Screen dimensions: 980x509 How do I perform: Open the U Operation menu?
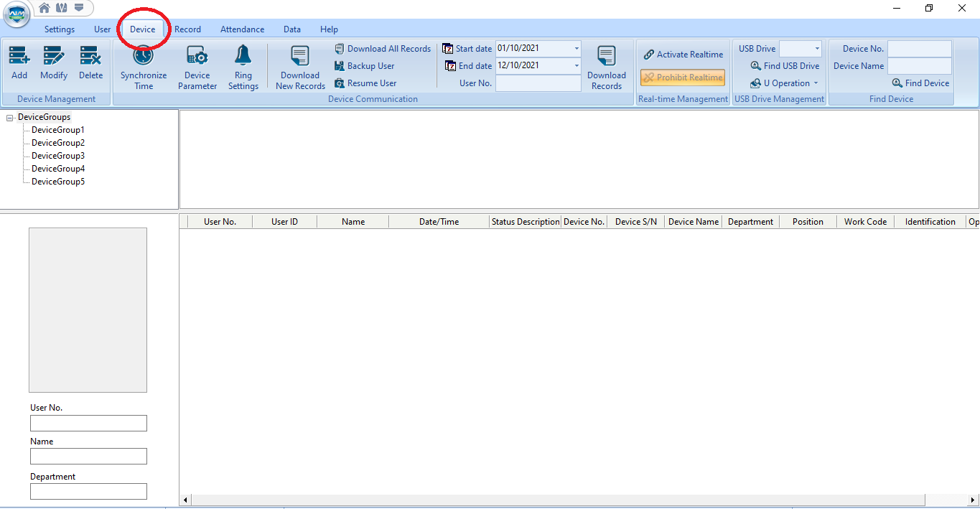click(784, 83)
